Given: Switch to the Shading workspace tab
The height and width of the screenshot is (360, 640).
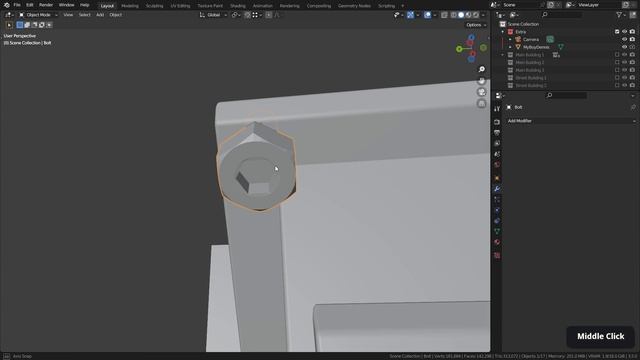Looking at the screenshot, I should coord(238,6).
